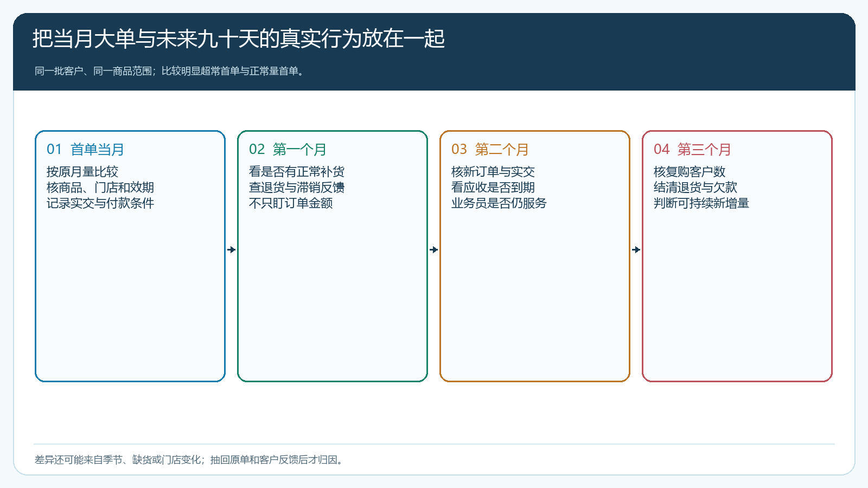
Task: Click the line 判断可持续新增量
Action: pyautogui.click(x=701, y=203)
